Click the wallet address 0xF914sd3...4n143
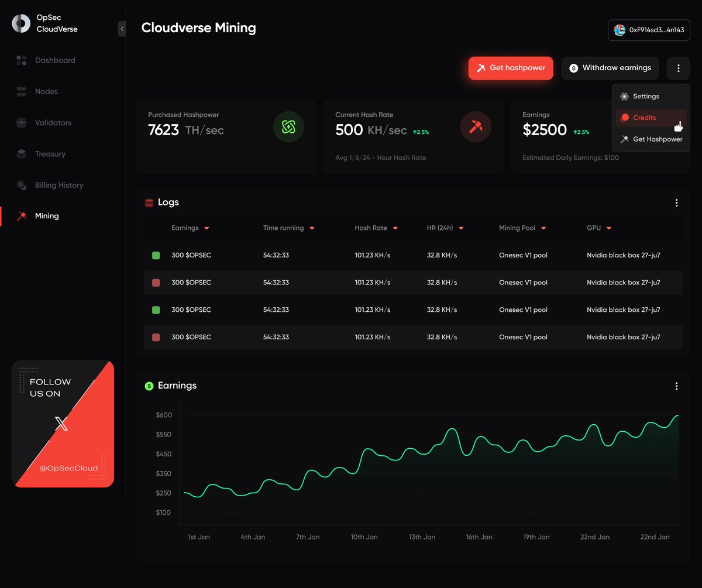This screenshot has width=702, height=588. [649, 30]
